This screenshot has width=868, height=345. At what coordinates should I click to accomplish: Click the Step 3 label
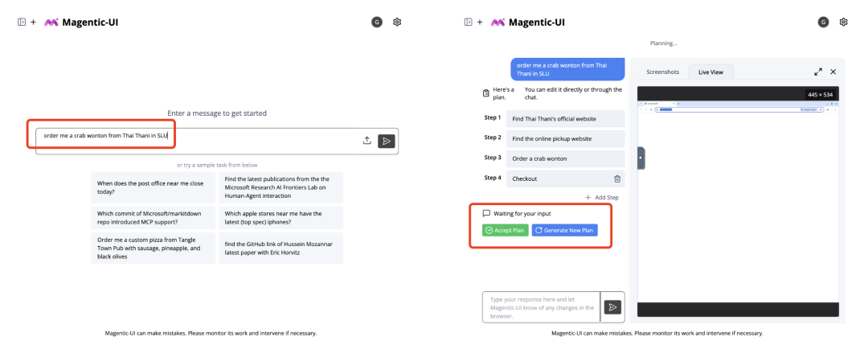pos(492,158)
